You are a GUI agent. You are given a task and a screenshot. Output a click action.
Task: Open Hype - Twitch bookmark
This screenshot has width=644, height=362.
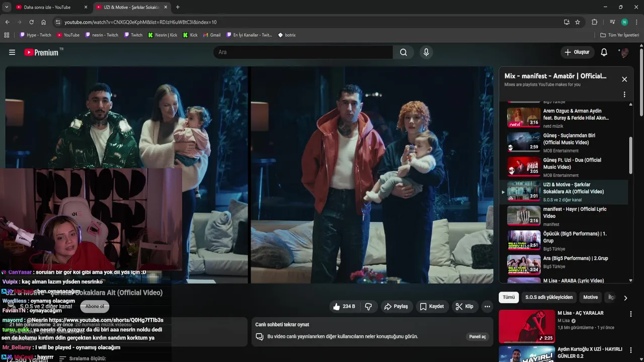coord(35,35)
